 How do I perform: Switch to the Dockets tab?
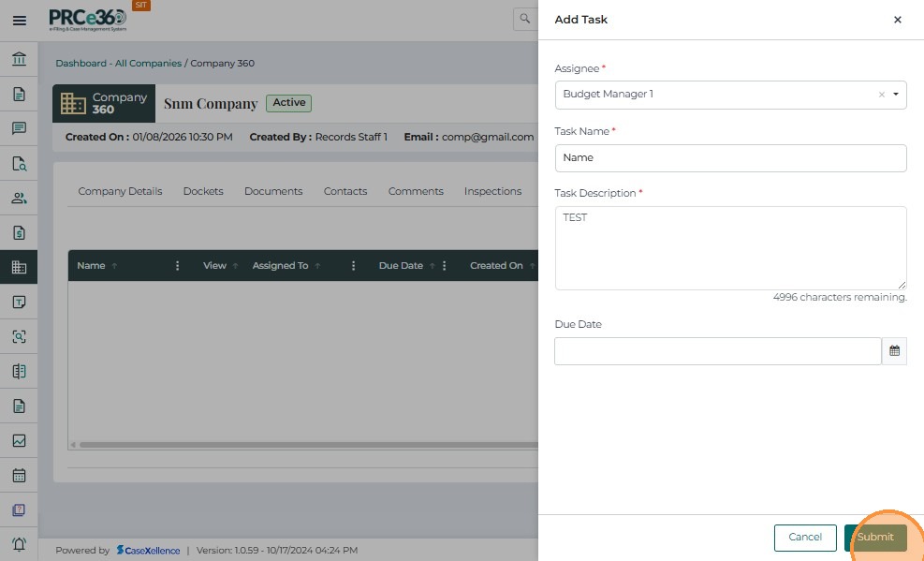pos(203,191)
